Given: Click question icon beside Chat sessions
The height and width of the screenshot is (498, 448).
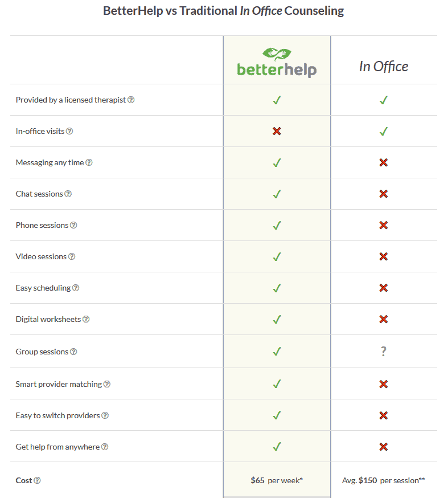Looking at the screenshot, I should point(68,194).
